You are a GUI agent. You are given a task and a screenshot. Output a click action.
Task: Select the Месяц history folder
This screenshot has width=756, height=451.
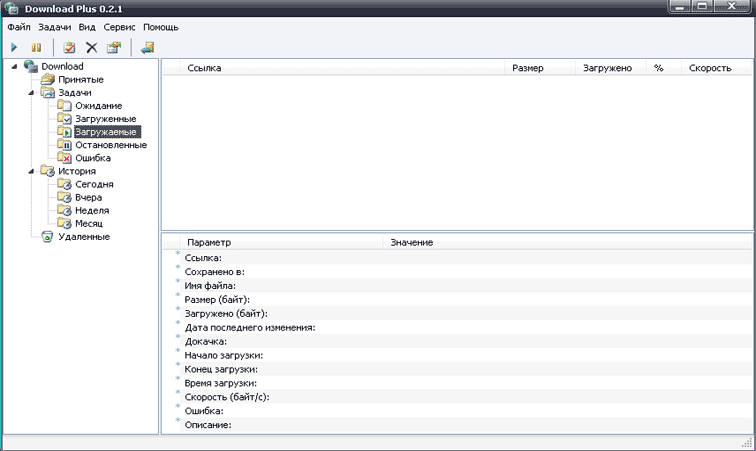[x=89, y=223]
